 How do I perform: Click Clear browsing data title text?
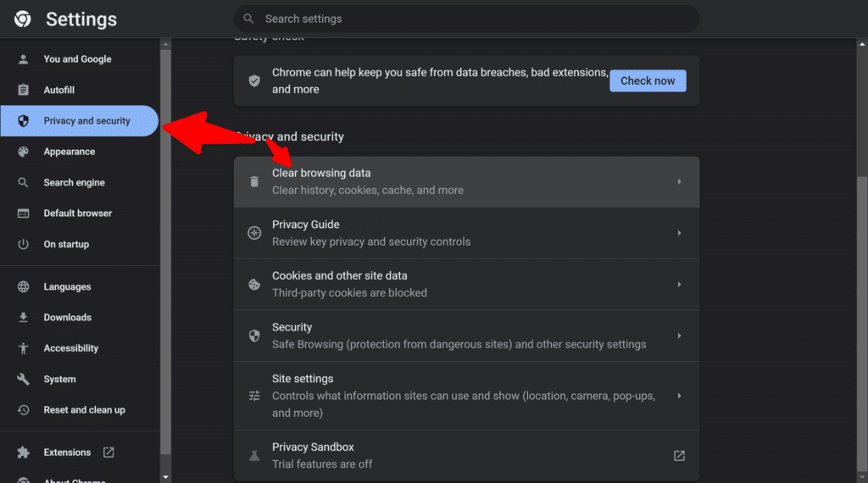pyautogui.click(x=321, y=173)
